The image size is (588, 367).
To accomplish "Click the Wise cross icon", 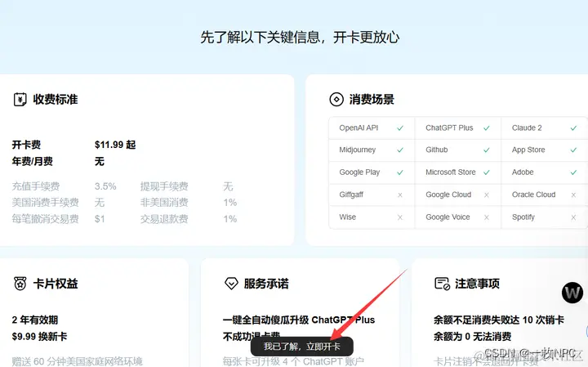I will 400,217.
